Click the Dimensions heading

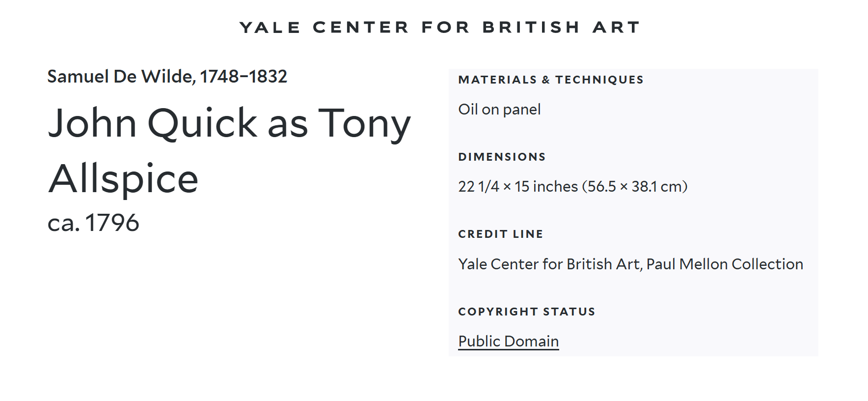[x=502, y=157]
